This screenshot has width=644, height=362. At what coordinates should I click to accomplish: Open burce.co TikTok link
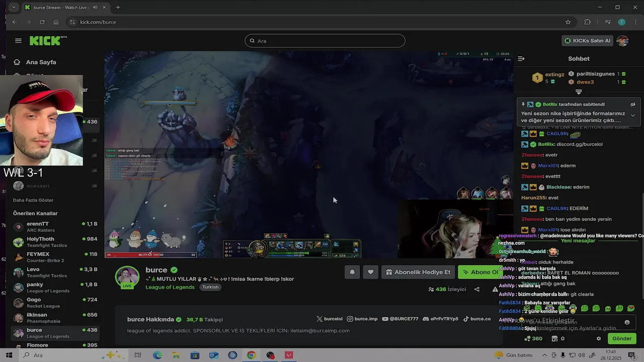[476, 319]
